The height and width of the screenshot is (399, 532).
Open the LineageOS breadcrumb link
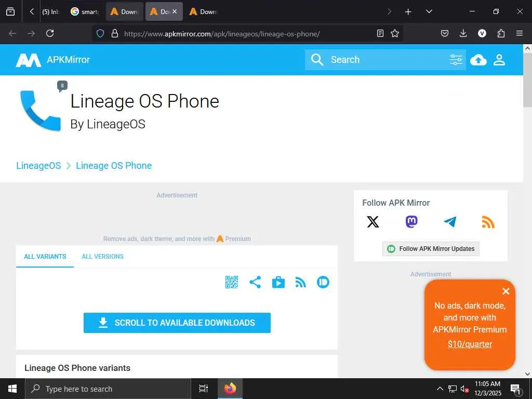[38, 166]
